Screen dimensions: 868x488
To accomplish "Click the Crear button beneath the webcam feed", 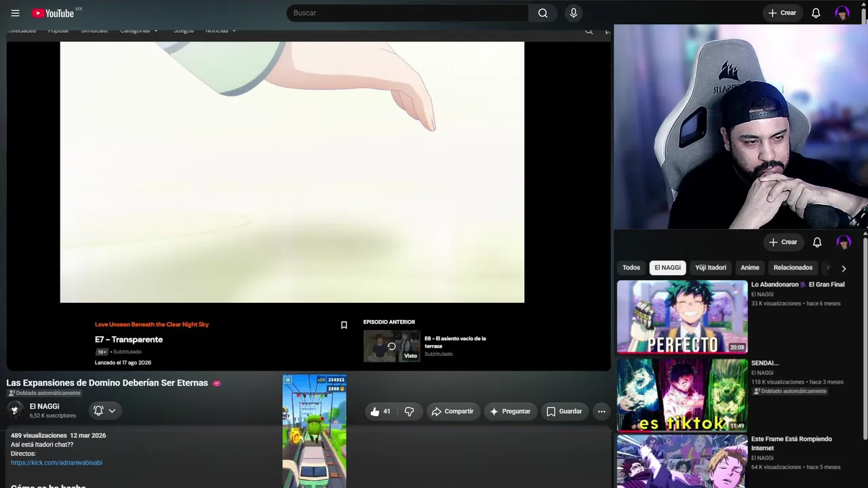I will [783, 242].
